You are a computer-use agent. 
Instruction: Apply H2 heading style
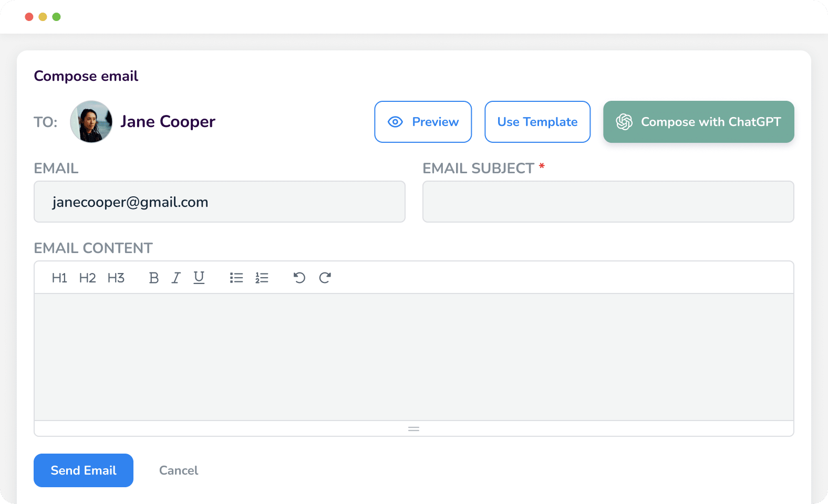[x=87, y=278]
